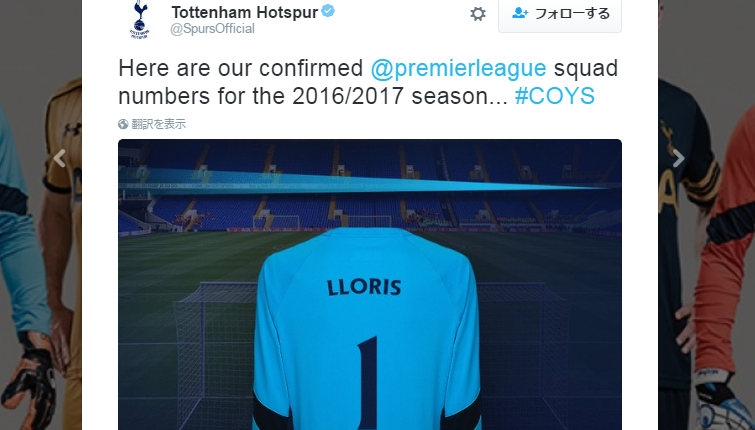Screen dimensions: 755x430
Task: Open the #COYS hashtag
Action: pos(555,96)
